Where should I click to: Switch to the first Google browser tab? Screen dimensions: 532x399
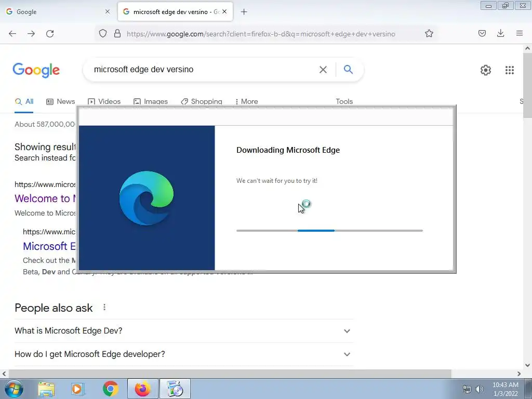point(58,12)
